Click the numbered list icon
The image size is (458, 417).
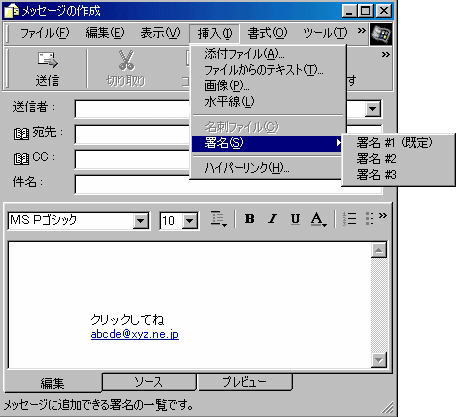[x=350, y=219]
